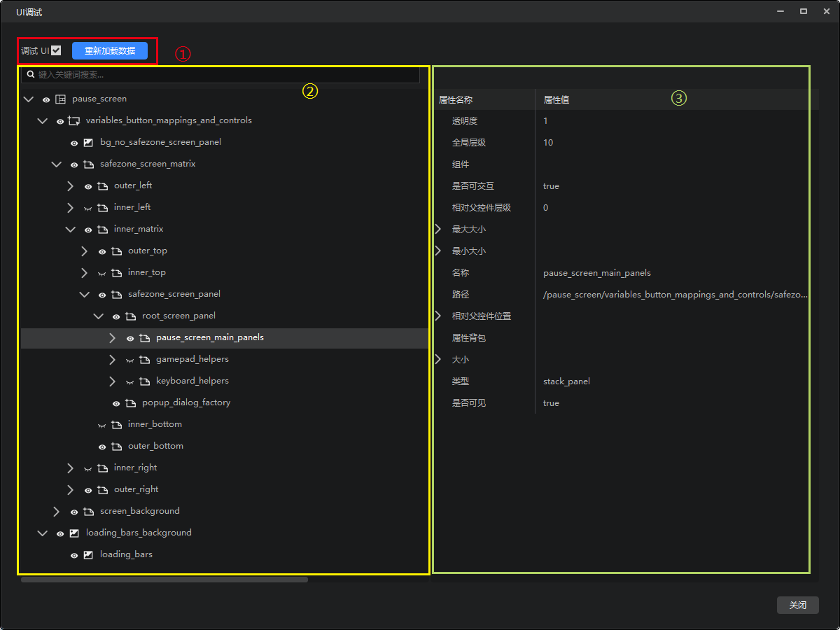Viewport: 840px width, 630px height.
Task: Click the 相对父控件层级 value 0
Action: 546,208
